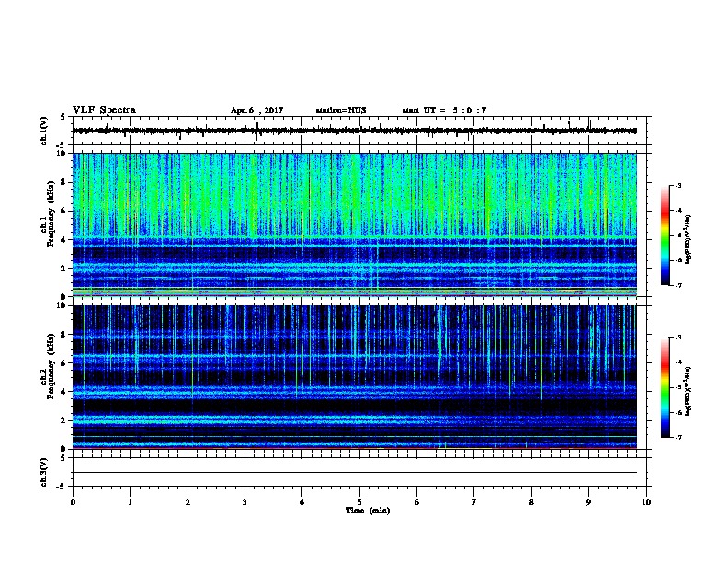This screenshot has height=563, width=728.
Task: Click the "10" tick atop ch.1 frequency axis
Action: click(62, 154)
